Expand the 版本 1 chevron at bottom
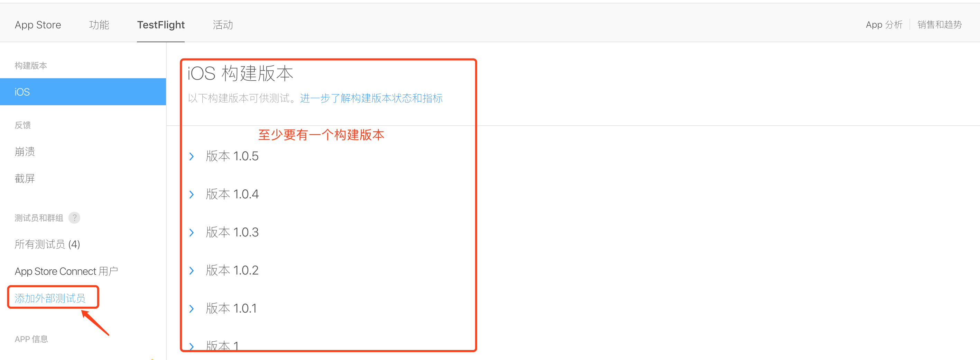Viewport: 980px width, 360px height. (191, 346)
